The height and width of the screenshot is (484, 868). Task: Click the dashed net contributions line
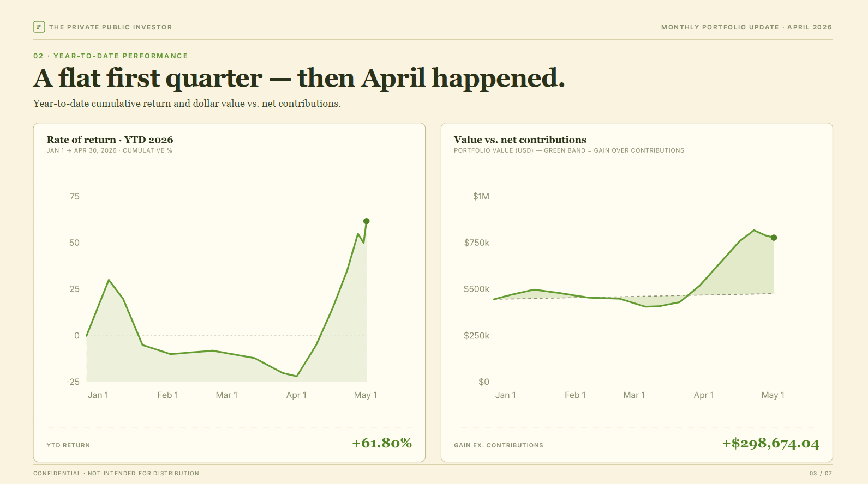pos(633,297)
